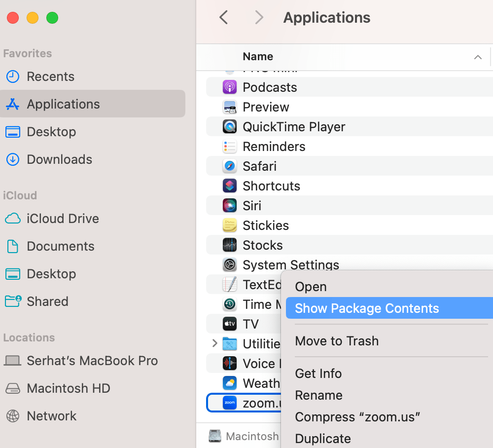Image resolution: width=493 pixels, height=448 pixels.
Task: Click the Macintosh HD drive icon in sidebar
Action: click(13, 388)
